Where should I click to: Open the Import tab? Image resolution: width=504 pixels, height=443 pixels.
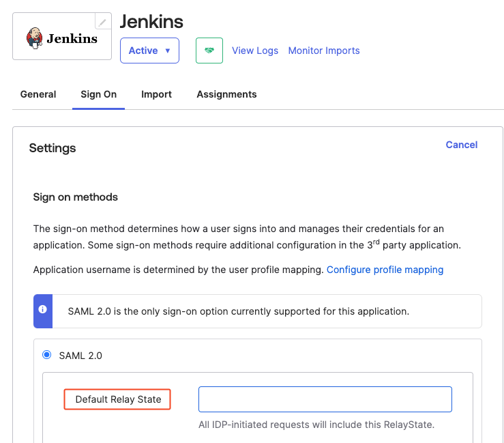pos(156,94)
